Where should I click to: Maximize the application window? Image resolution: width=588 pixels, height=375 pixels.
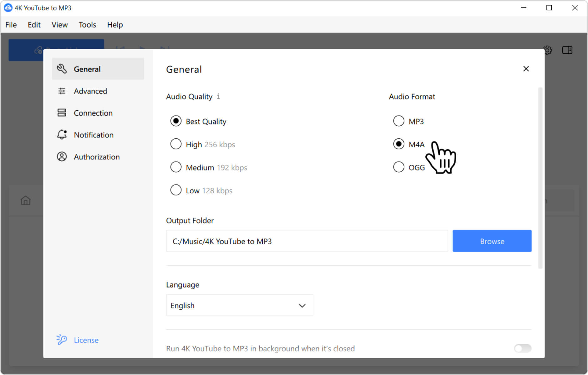pyautogui.click(x=549, y=8)
